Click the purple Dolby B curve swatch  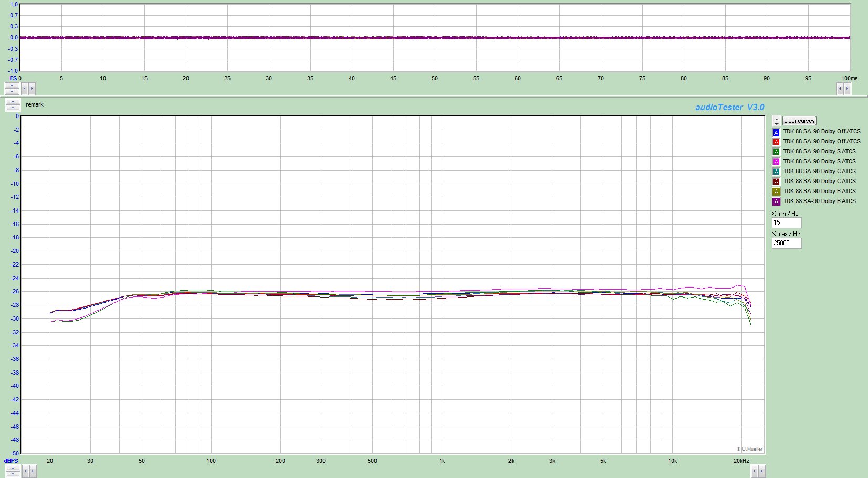pos(776,202)
